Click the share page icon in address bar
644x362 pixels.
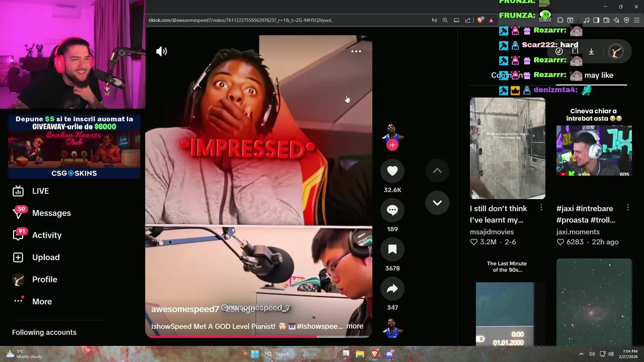[x=468, y=20]
